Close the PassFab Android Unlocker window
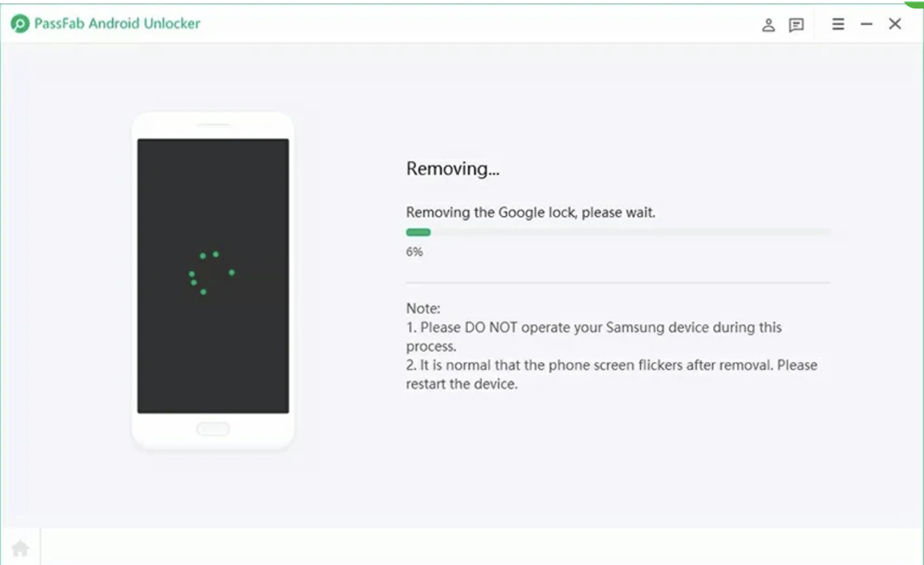 [x=895, y=24]
